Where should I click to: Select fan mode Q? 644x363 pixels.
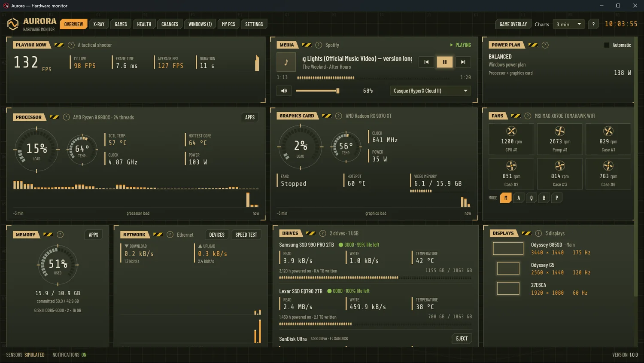532,198
